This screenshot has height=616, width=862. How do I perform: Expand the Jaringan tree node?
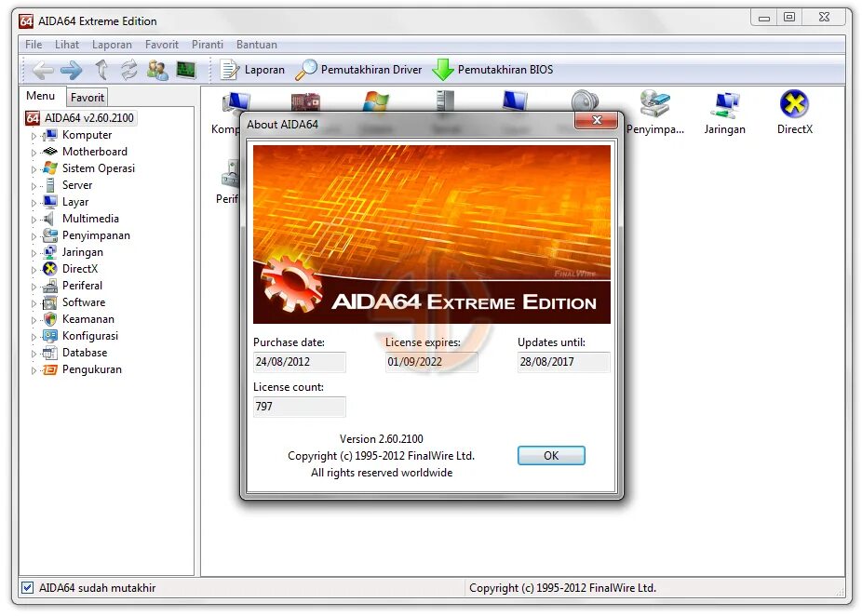pos(34,253)
